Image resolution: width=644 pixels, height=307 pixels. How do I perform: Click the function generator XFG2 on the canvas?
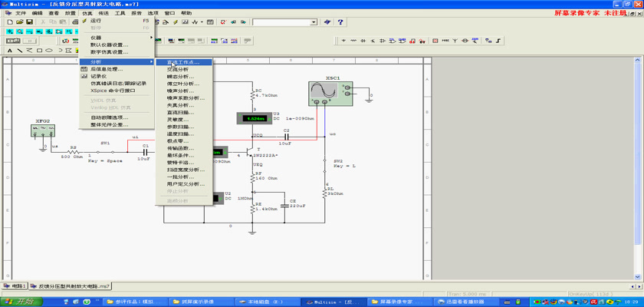point(43,130)
